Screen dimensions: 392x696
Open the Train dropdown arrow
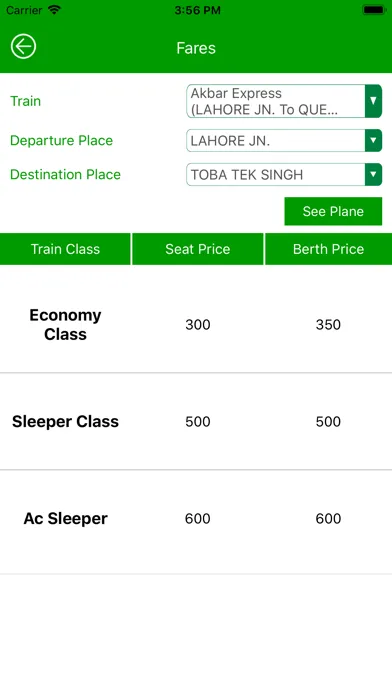(373, 101)
